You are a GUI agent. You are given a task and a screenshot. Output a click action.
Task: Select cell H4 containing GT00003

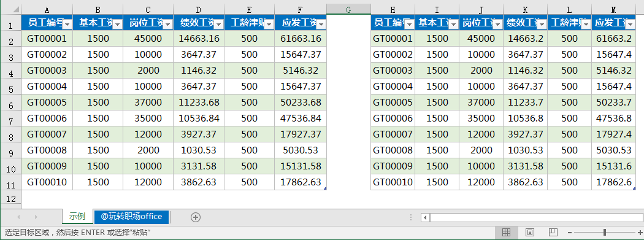click(x=393, y=71)
